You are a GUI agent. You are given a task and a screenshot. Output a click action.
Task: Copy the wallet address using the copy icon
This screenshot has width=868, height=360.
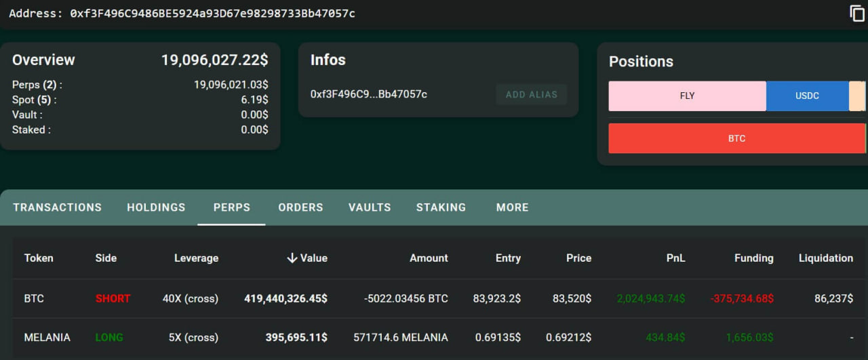[x=857, y=14]
